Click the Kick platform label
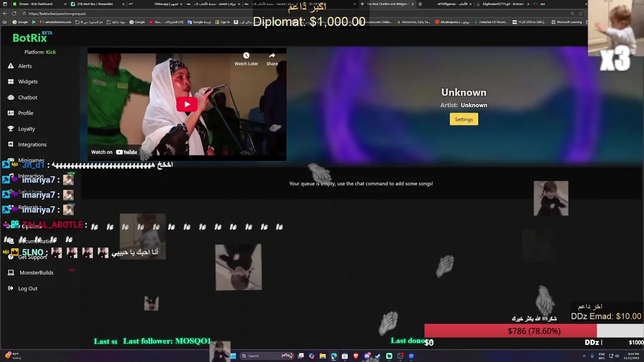644x362 pixels. pyautogui.click(x=51, y=52)
